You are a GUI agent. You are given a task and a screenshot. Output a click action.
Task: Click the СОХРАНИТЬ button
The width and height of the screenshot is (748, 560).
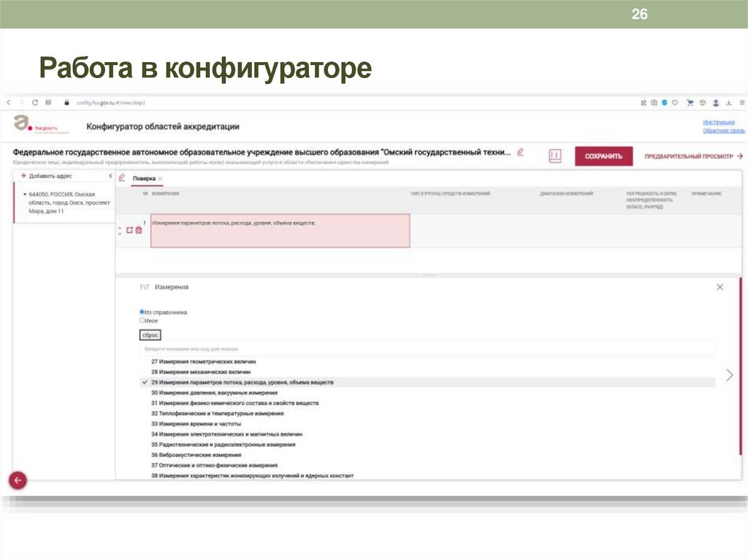tap(604, 156)
